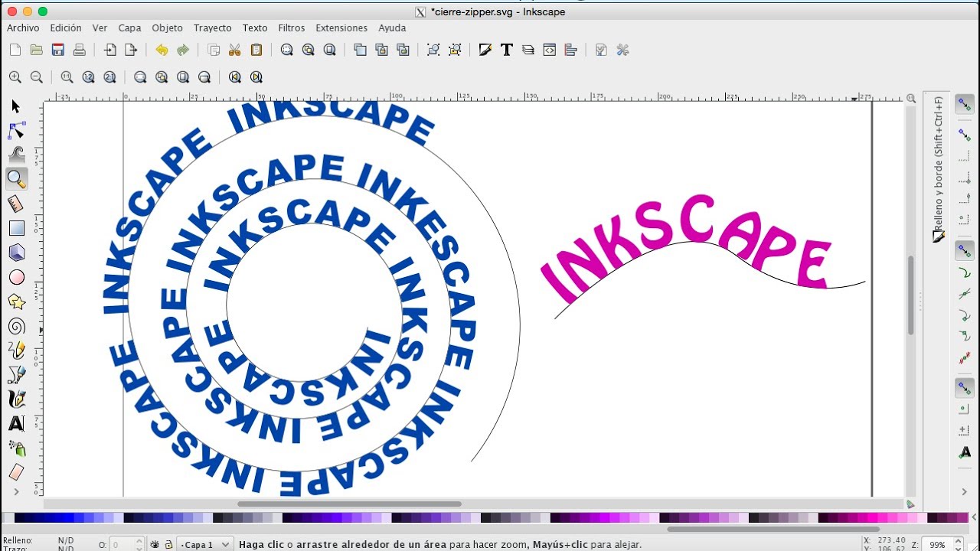Click the Redo arrow icon
Image resolution: width=980 pixels, height=551 pixels.
[183, 50]
